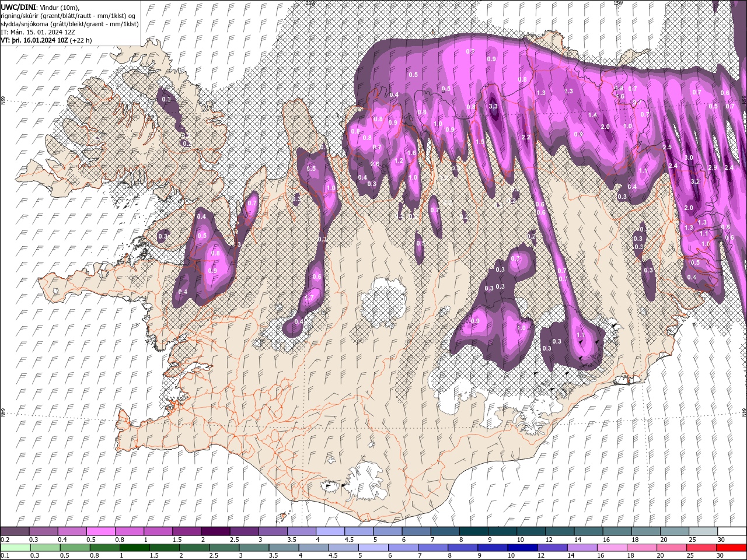Viewport: 747px width, 560px height.
Task: Click the '15W' longitude label at top edge
Action: 618,3
